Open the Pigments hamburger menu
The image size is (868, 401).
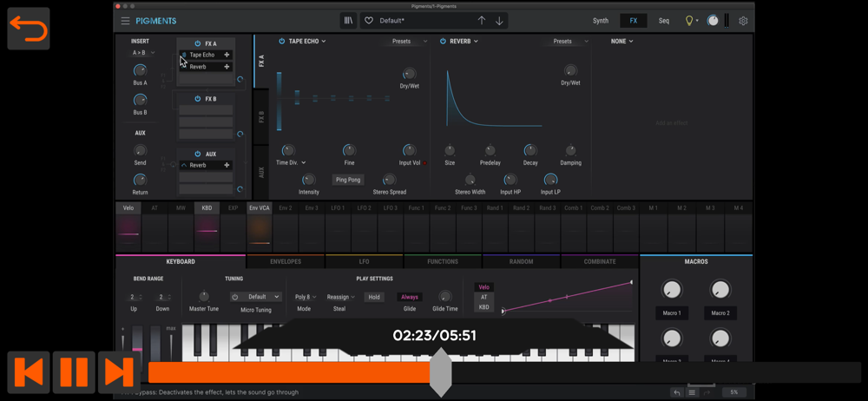click(x=126, y=21)
